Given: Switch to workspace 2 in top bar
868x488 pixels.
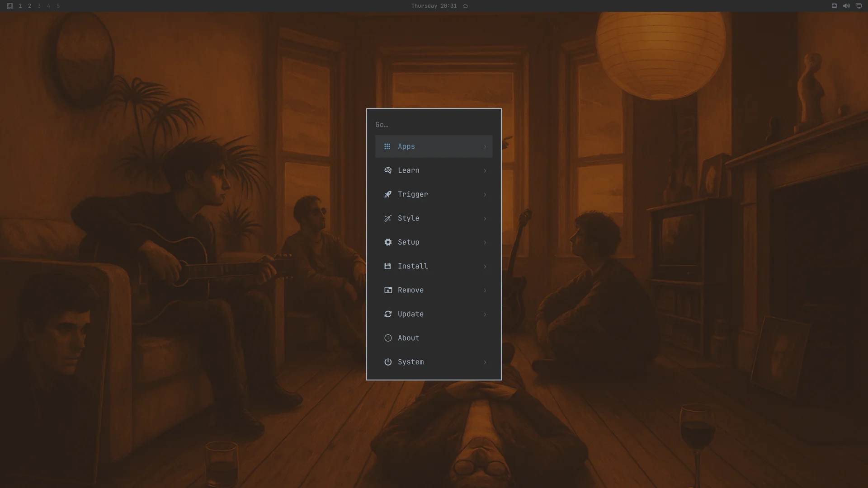Looking at the screenshot, I should pos(29,6).
